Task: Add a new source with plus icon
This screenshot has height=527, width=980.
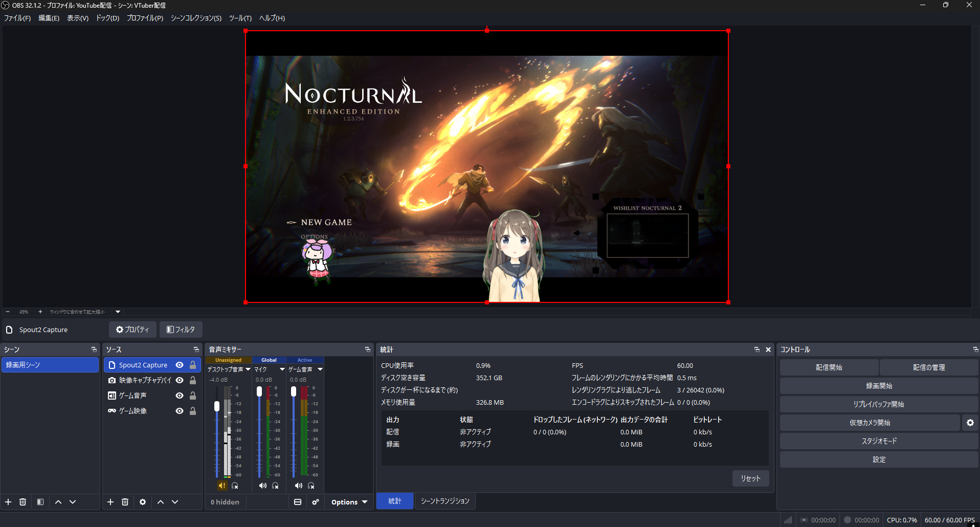Action: click(x=110, y=502)
